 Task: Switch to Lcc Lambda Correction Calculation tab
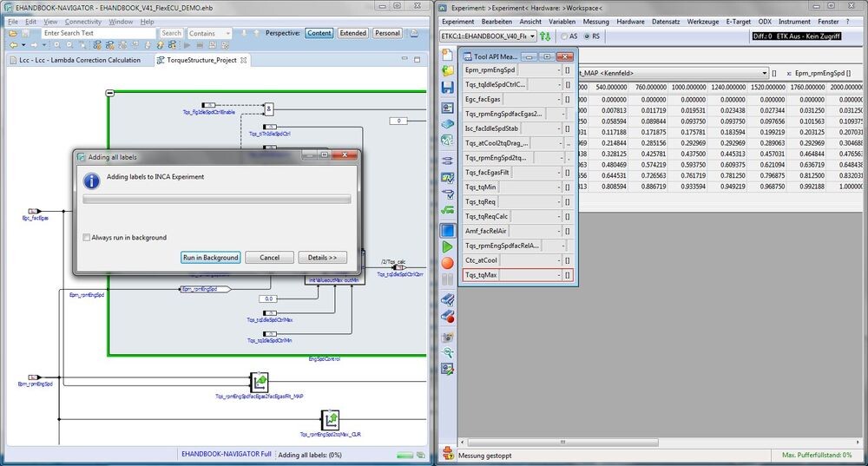coord(80,60)
